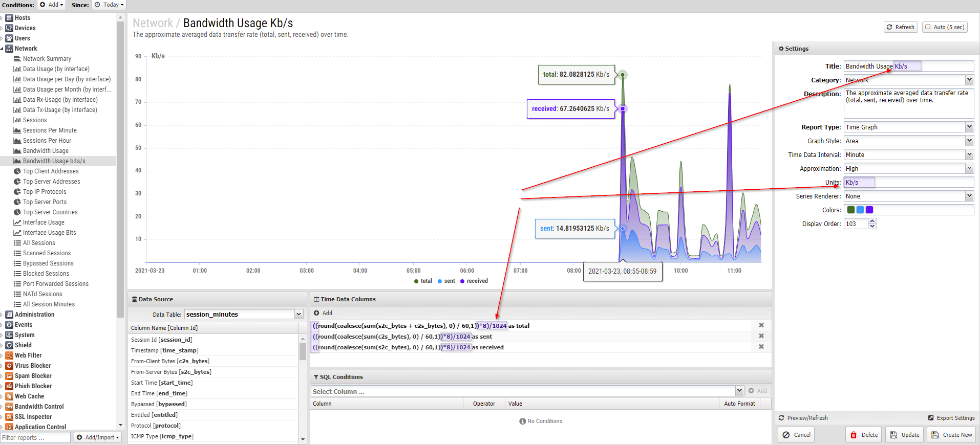
Task: Click the Bandwidth Control app icon
Action: pyautogui.click(x=9, y=407)
